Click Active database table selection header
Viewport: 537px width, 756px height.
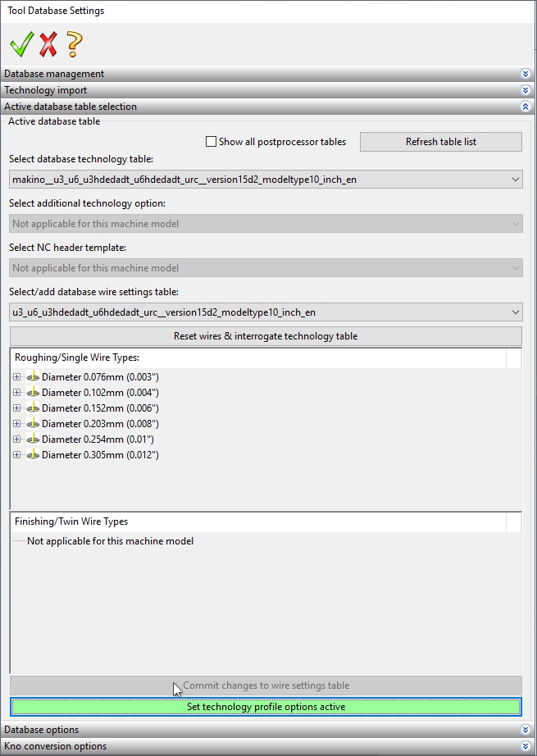click(x=267, y=107)
